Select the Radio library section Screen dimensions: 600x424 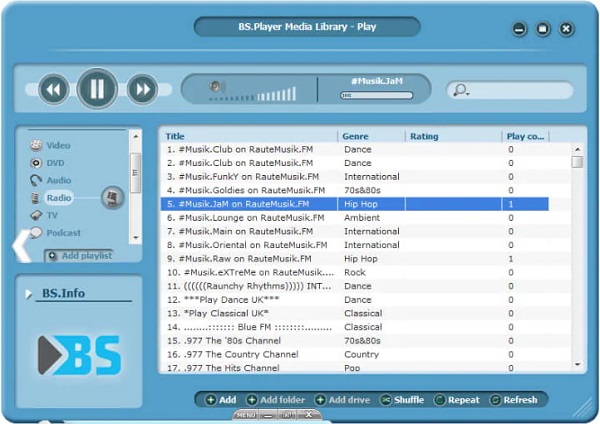(59, 198)
